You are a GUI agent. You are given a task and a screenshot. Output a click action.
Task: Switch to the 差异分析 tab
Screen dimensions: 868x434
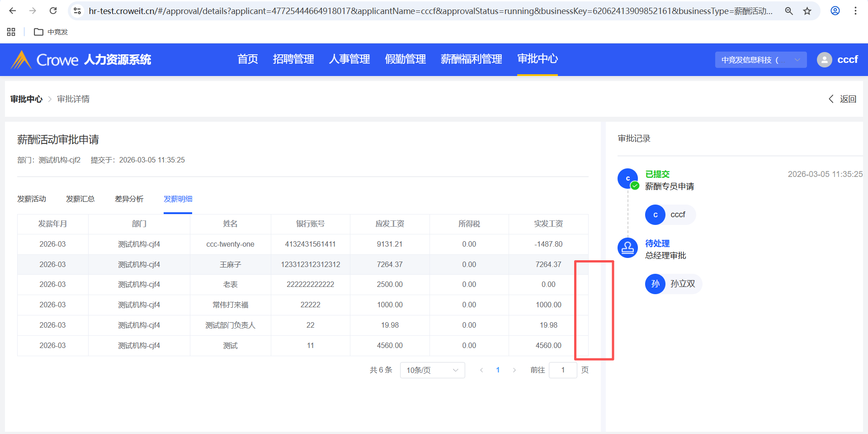pos(129,199)
